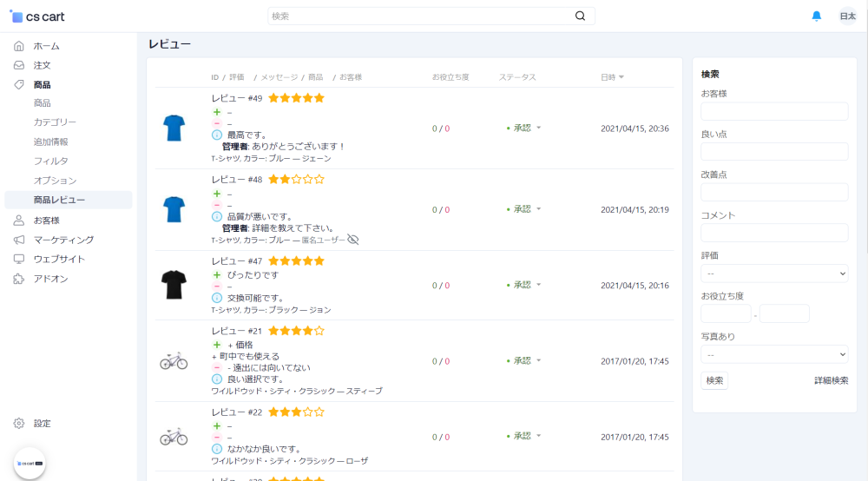Viewport: 868px width, 481px height.
Task: Click the マーケティング megaphone icon
Action: (x=19, y=240)
